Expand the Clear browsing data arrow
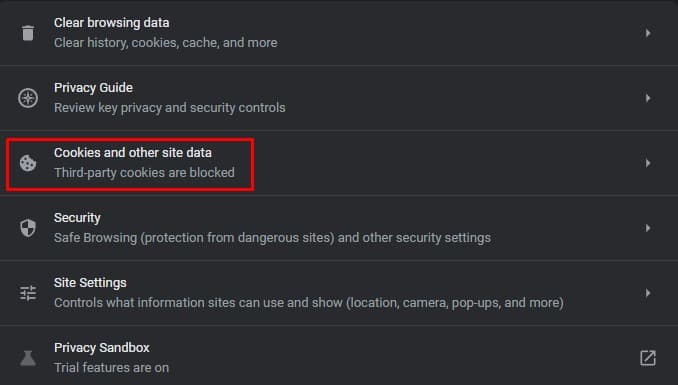The height and width of the screenshot is (385, 678). point(648,33)
